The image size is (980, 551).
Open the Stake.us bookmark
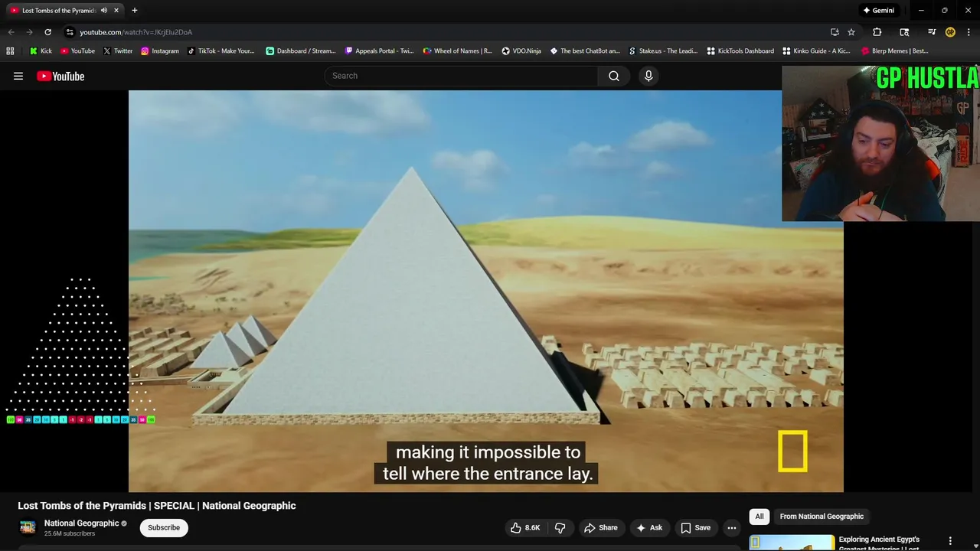pos(662,51)
